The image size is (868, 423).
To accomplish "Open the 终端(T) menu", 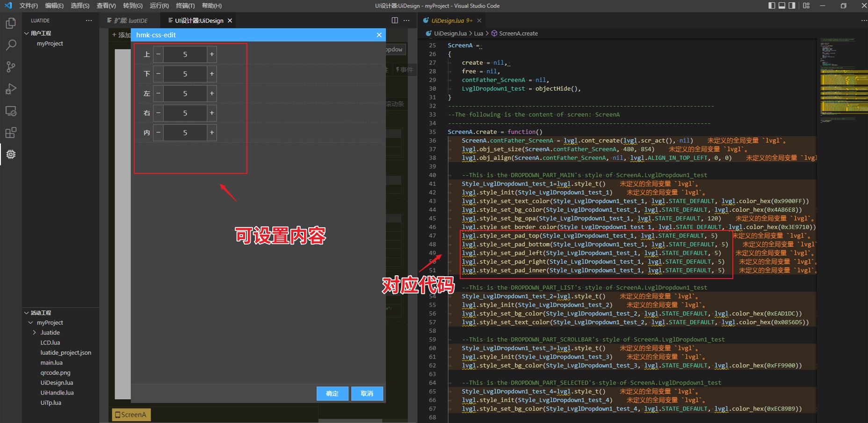I will coord(185,6).
